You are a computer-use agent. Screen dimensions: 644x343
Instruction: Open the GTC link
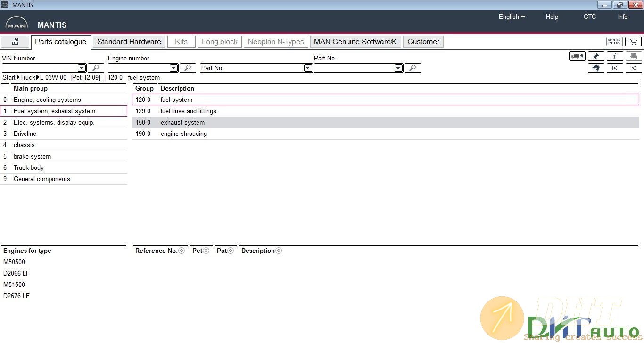tap(590, 17)
